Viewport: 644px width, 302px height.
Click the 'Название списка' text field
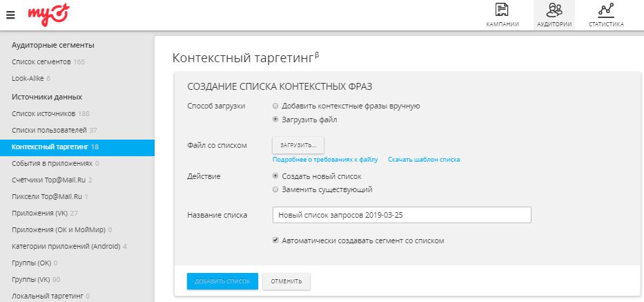pos(402,215)
